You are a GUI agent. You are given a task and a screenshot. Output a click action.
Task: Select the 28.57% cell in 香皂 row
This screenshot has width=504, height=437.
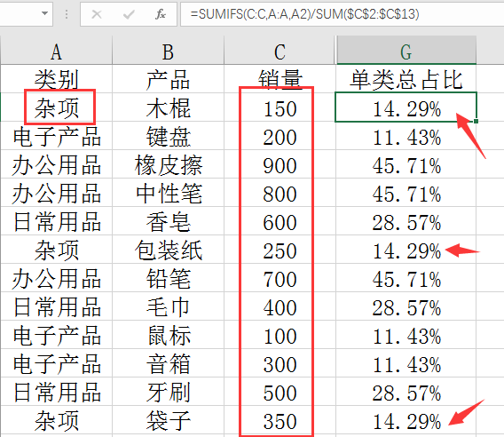point(406,221)
